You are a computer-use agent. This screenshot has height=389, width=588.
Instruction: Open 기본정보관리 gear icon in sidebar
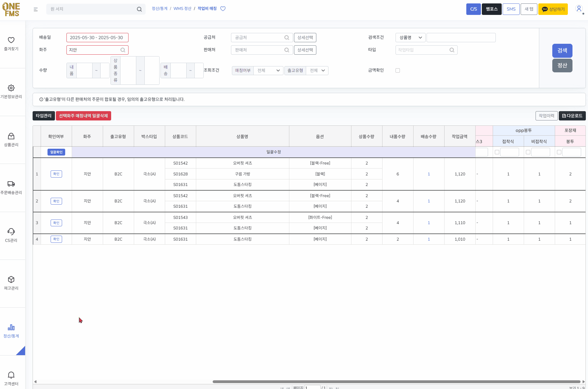(11, 88)
